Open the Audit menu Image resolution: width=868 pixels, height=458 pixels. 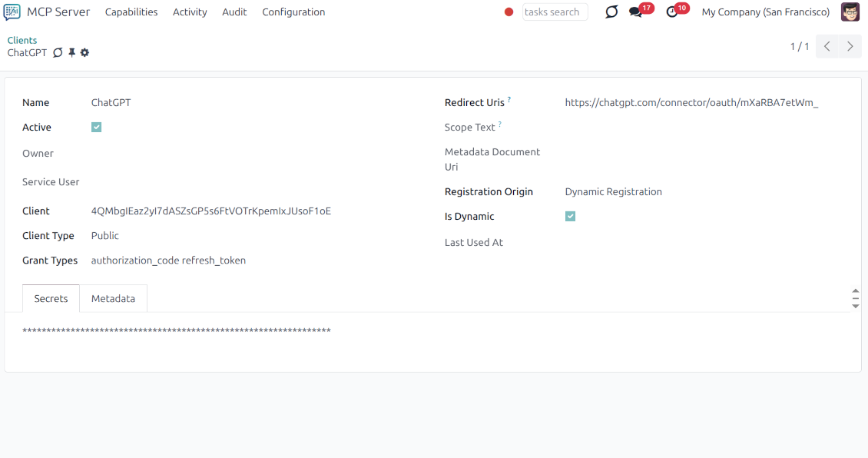[x=234, y=12]
